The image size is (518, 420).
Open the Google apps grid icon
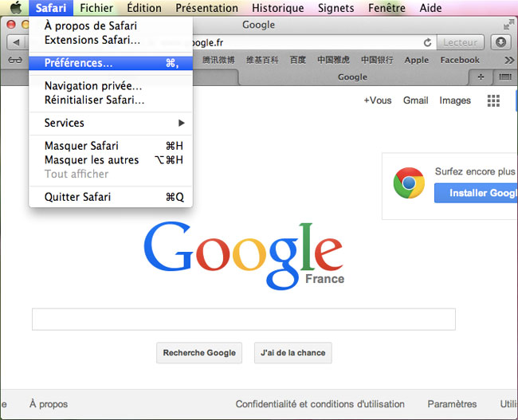pyautogui.click(x=493, y=100)
